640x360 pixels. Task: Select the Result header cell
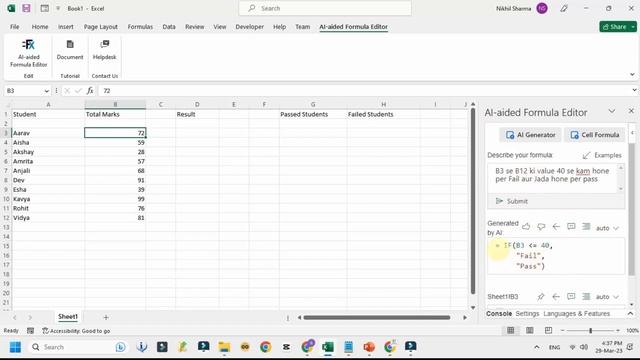coord(197,114)
